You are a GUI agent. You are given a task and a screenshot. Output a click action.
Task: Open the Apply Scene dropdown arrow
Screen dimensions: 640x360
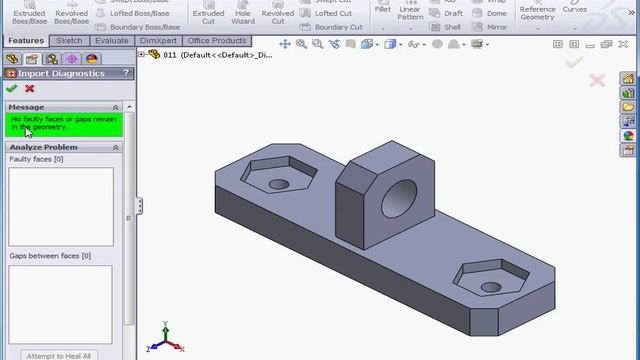point(464,44)
